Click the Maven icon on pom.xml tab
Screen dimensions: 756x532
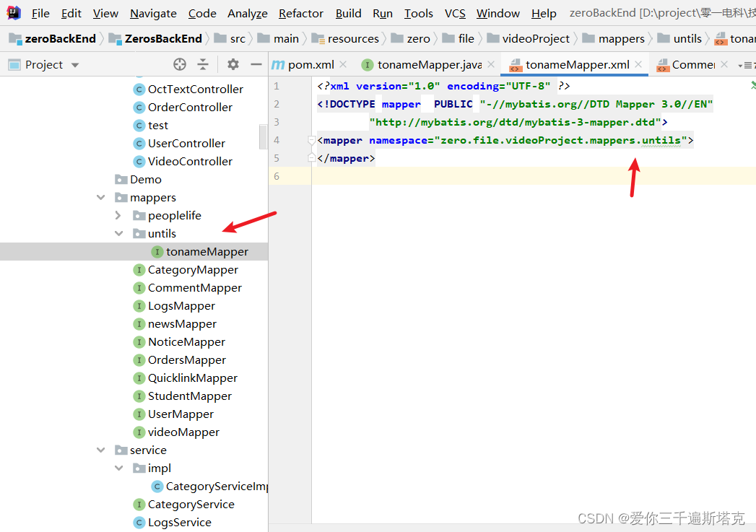[277, 64]
